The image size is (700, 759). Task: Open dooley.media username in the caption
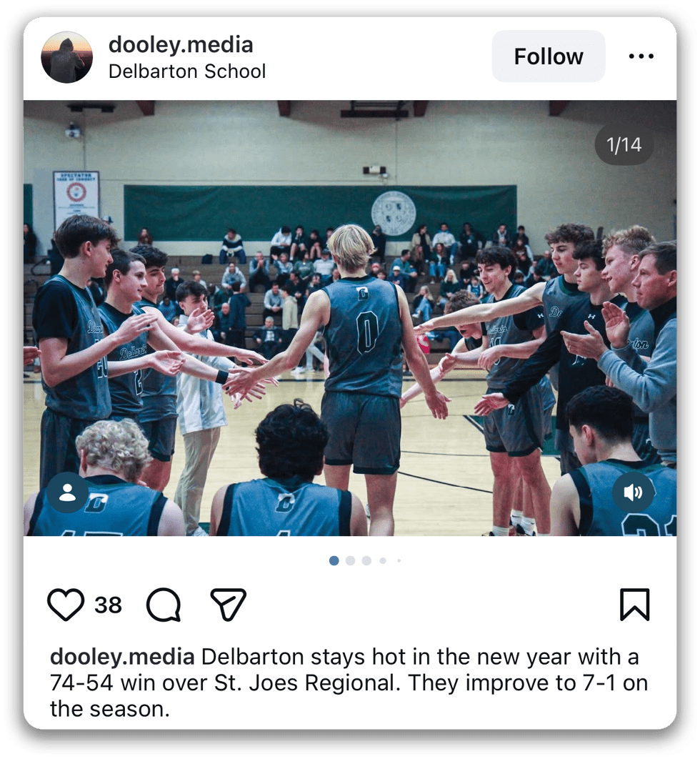pyautogui.click(x=122, y=658)
